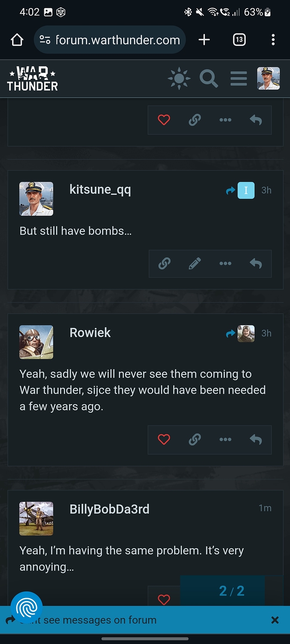Open Rowiek's user profile name
The image size is (290, 644).
[x=90, y=333]
